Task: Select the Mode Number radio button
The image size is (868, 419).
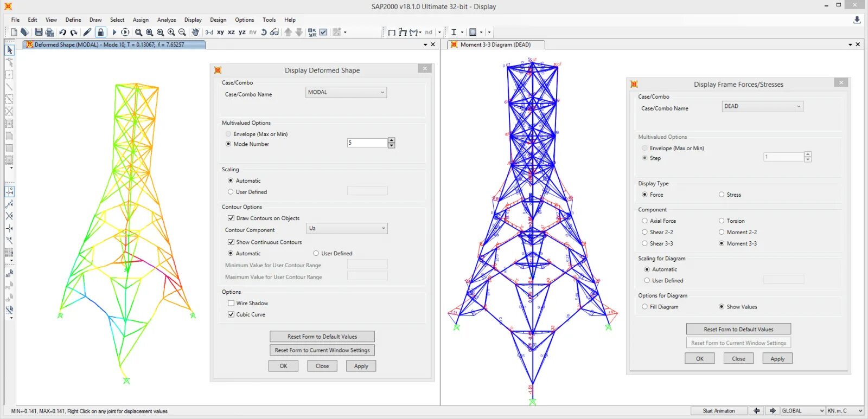Action: (228, 144)
